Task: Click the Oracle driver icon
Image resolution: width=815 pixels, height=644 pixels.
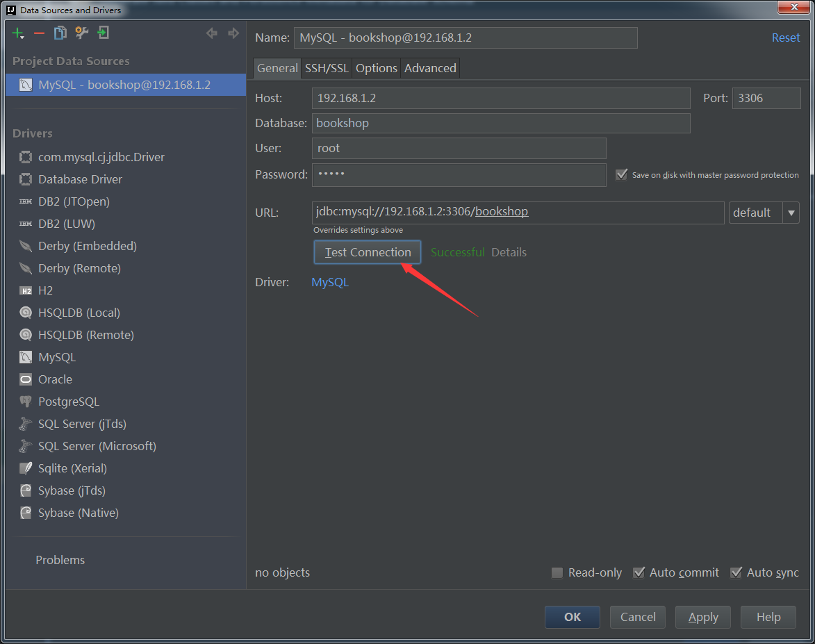Action: coord(26,379)
